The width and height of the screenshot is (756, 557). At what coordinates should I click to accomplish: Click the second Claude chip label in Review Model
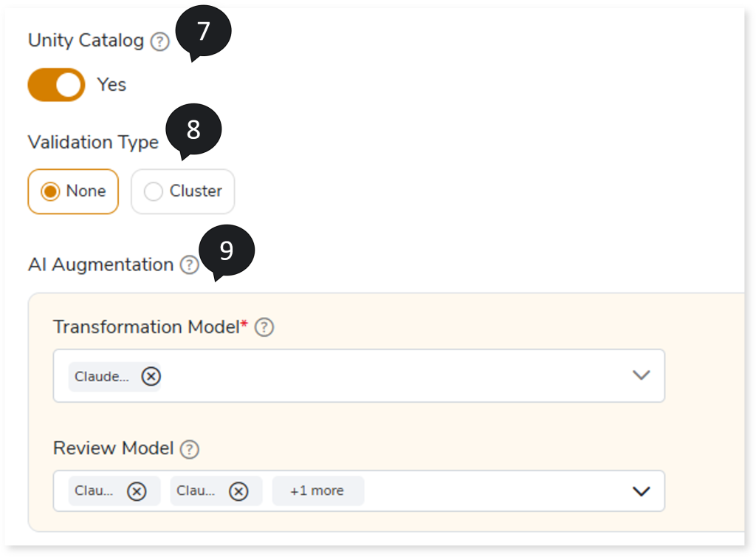[x=196, y=491]
